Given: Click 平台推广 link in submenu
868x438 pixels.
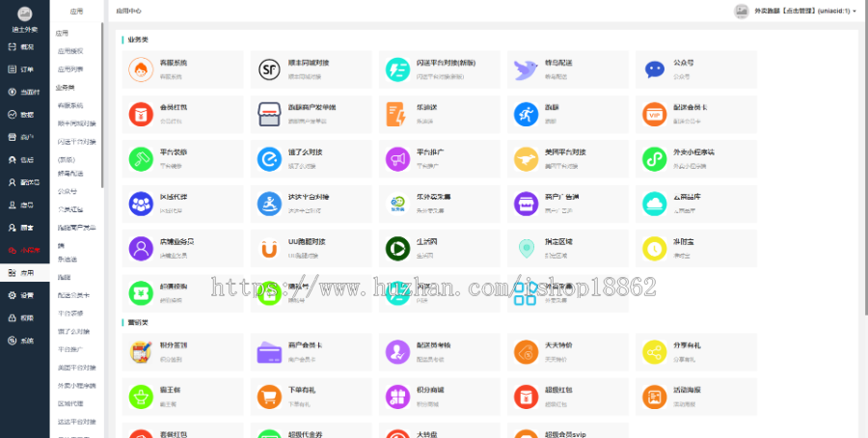Looking at the screenshot, I should point(70,349).
